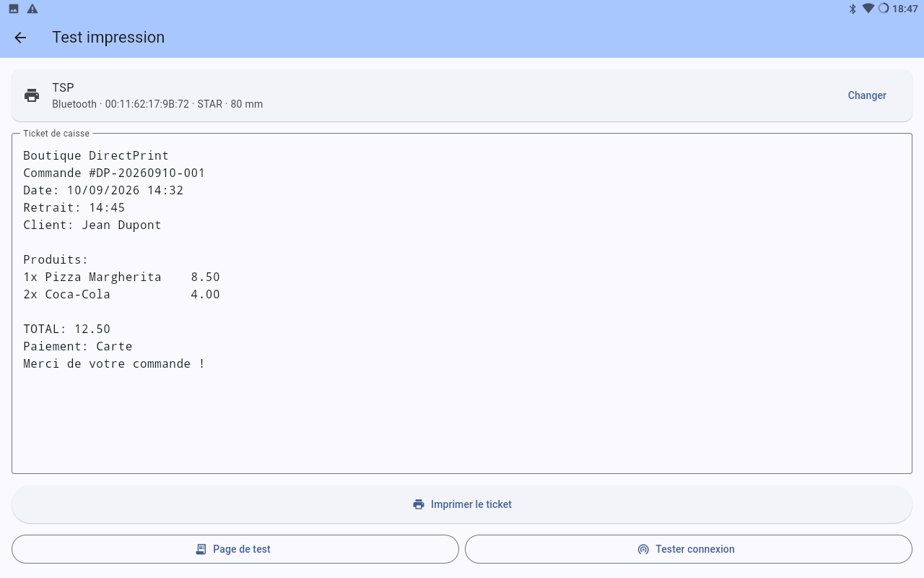
Task: Click the TSP printer name
Action: tap(63, 87)
